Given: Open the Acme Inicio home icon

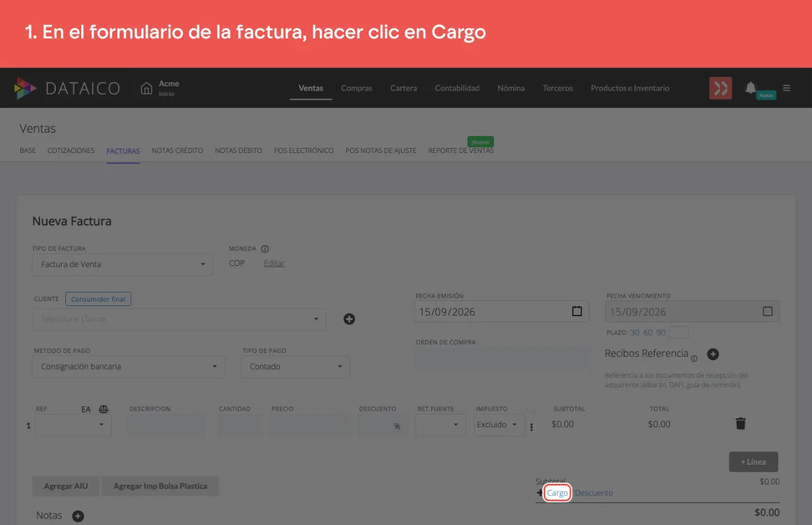Looking at the screenshot, I should pos(147,88).
